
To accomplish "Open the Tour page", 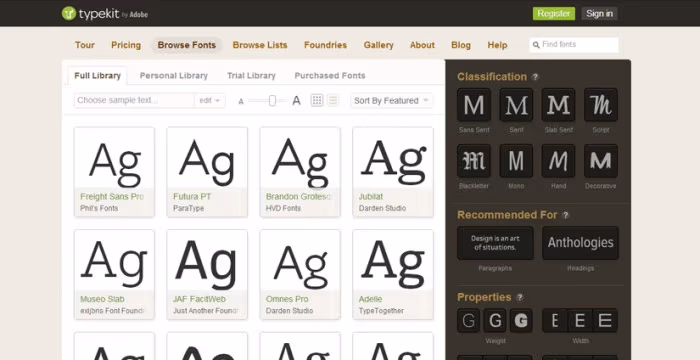I will tap(84, 45).
